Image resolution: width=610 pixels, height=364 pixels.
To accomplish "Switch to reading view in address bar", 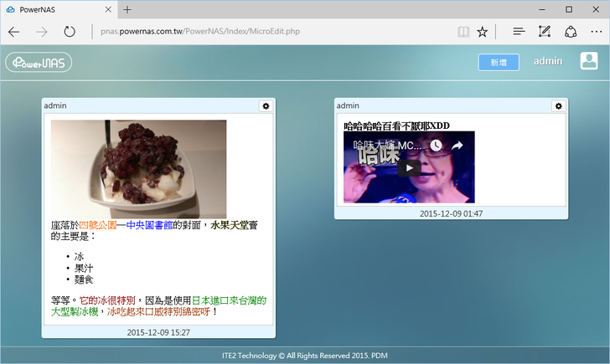I will [x=463, y=32].
